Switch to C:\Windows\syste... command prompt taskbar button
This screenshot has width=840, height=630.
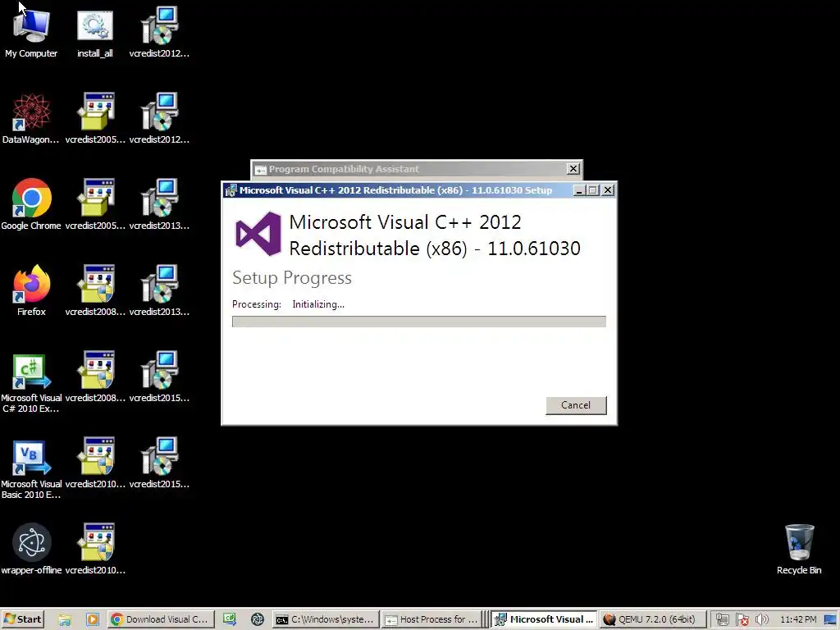tap(325, 619)
